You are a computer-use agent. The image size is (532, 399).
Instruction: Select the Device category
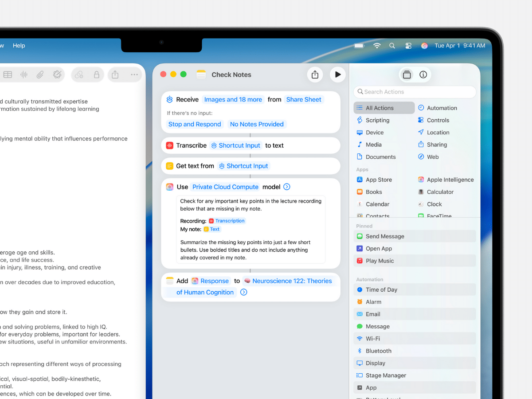[370, 133]
